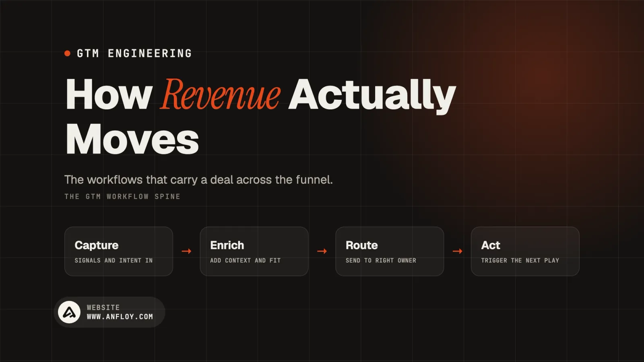Click SEND TO RIGHT OWNER text
This screenshot has height=362, width=644.
pyautogui.click(x=381, y=261)
